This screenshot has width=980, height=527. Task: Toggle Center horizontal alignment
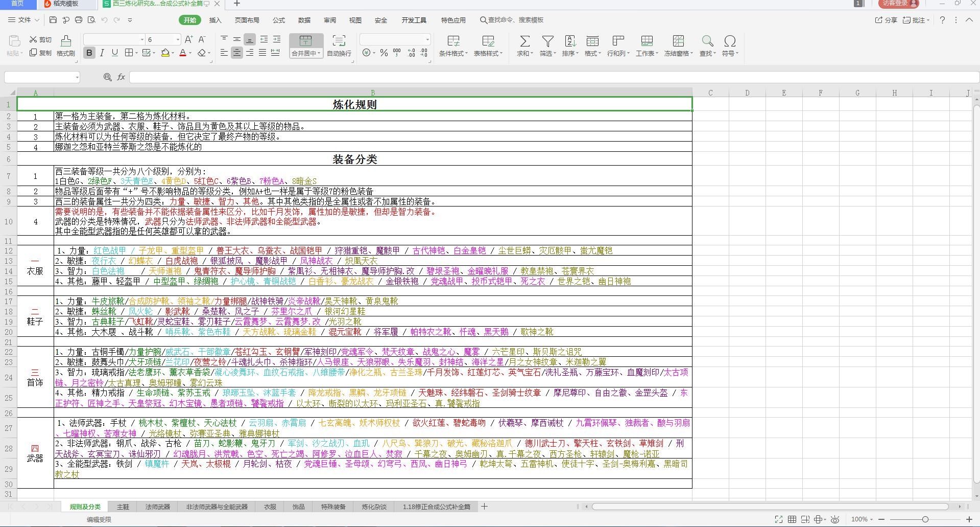click(237, 53)
